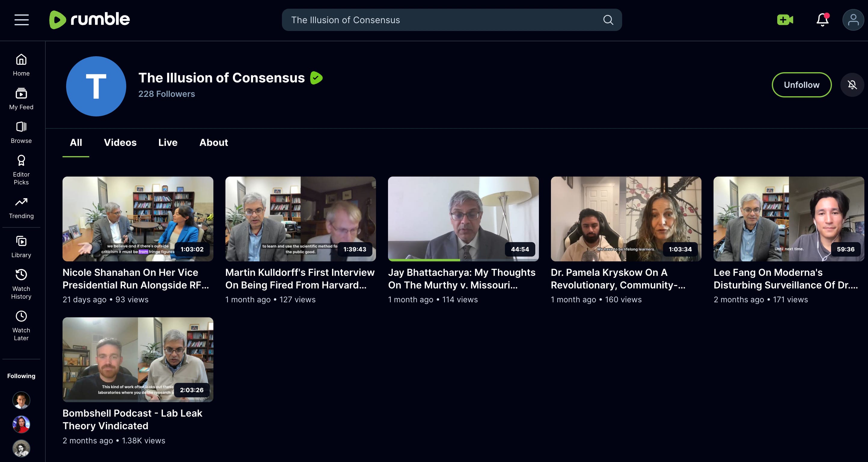This screenshot has width=868, height=462.
Task: Open the Nicole Shanahan video thumbnail
Action: coord(138,219)
